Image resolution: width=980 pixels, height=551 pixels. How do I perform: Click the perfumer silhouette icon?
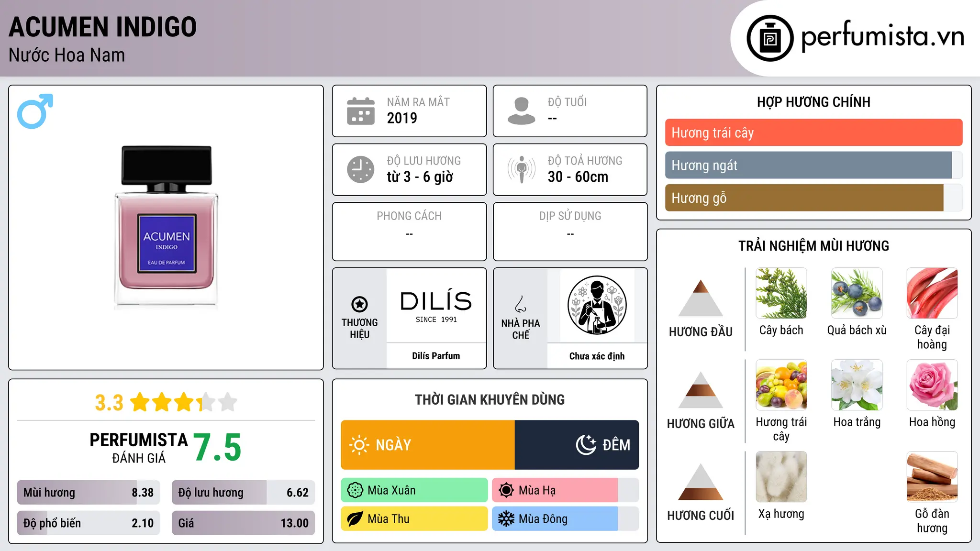coord(597,305)
